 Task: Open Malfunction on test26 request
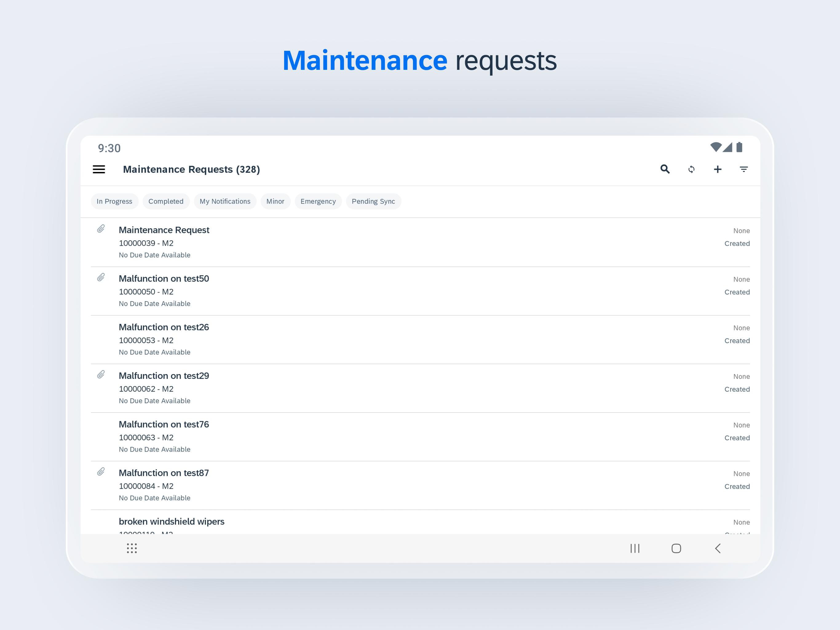164,328
